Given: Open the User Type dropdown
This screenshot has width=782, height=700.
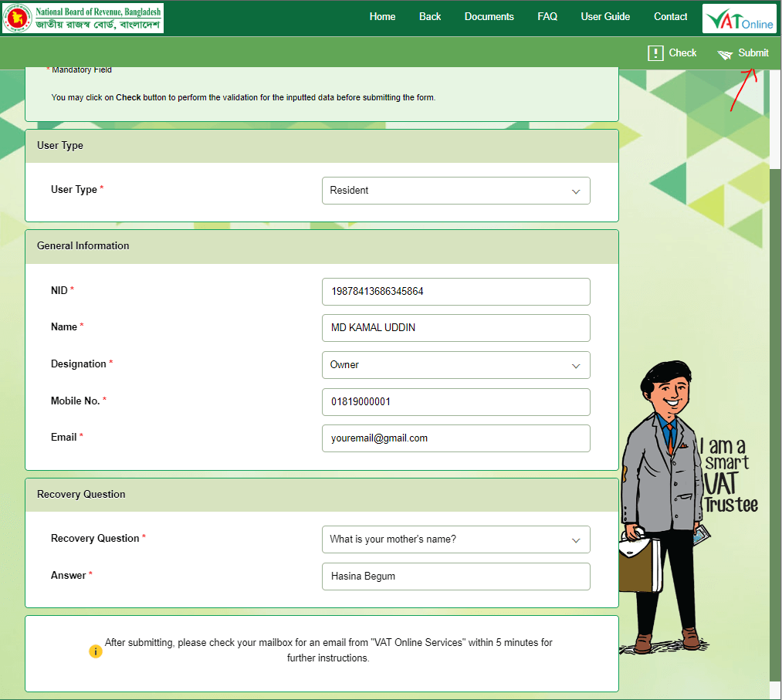Looking at the screenshot, I should click(455, 191).
